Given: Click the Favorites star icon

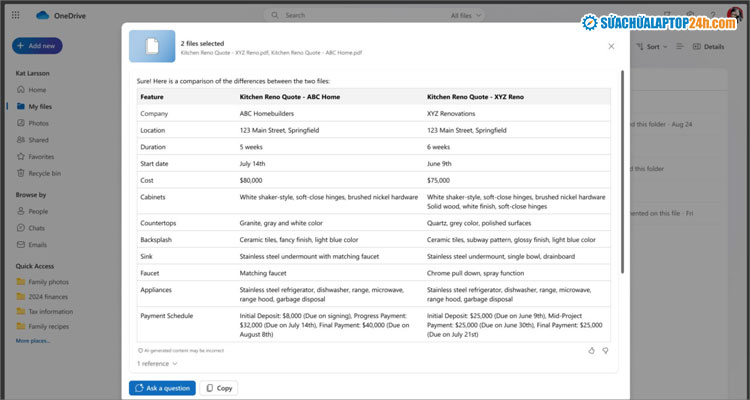Looking at the screenshot, I should [21, 156].
